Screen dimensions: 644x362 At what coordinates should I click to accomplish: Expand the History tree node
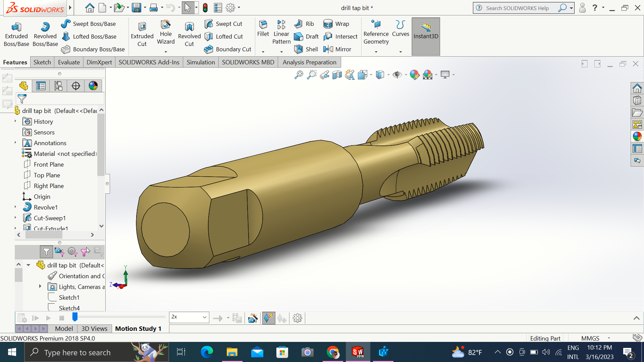coord(15,121)
